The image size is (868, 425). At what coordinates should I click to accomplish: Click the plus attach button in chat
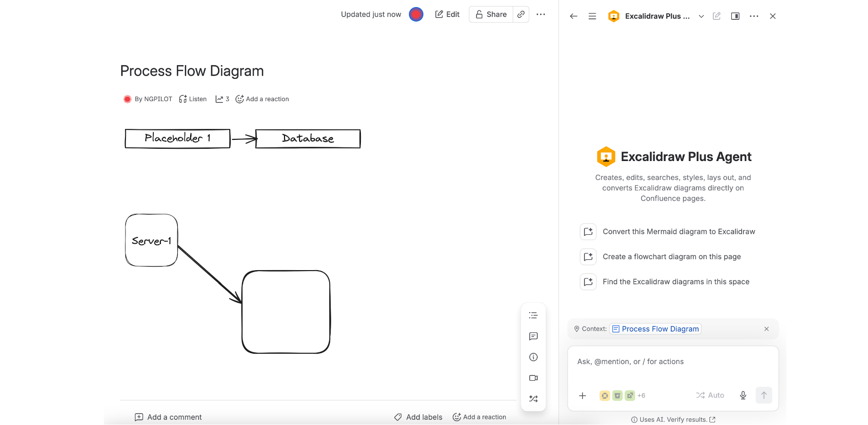(x=583, y=396)
